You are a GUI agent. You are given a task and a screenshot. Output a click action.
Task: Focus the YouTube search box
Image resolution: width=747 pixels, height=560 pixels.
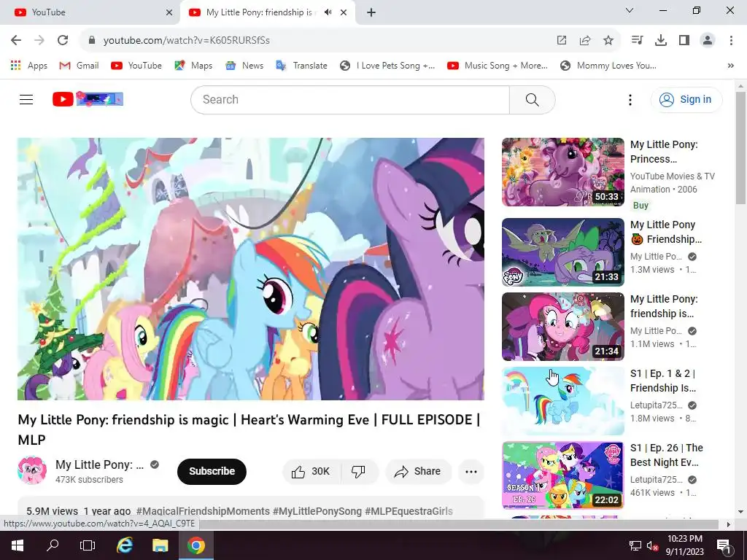click(x=350, y=99)
